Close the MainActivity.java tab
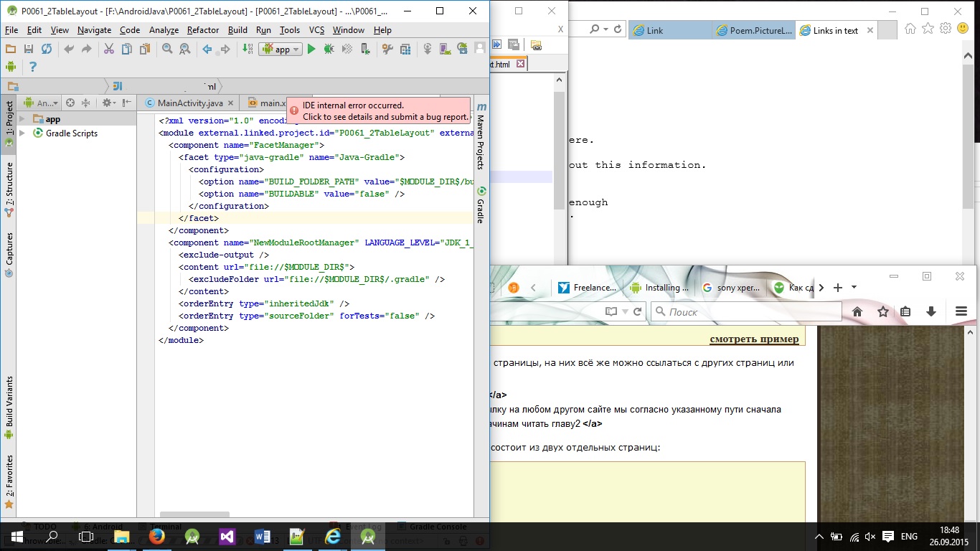This screenshot has height=551, width=980. [230, 103]
